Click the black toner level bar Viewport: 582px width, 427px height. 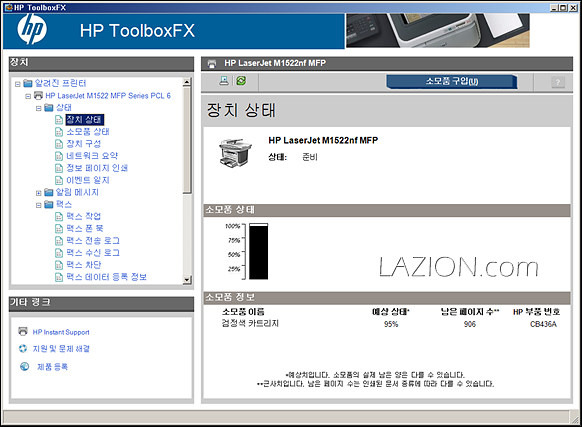point(258,251)
